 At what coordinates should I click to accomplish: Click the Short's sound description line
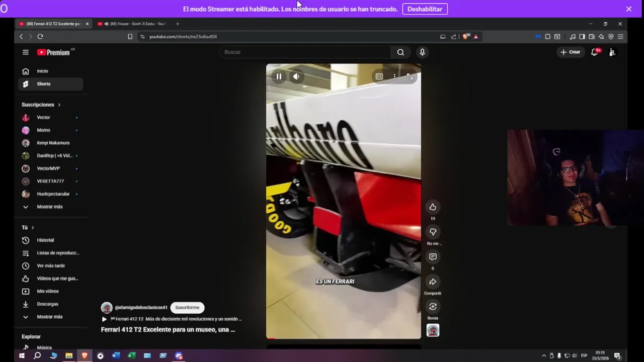point(172,319)
